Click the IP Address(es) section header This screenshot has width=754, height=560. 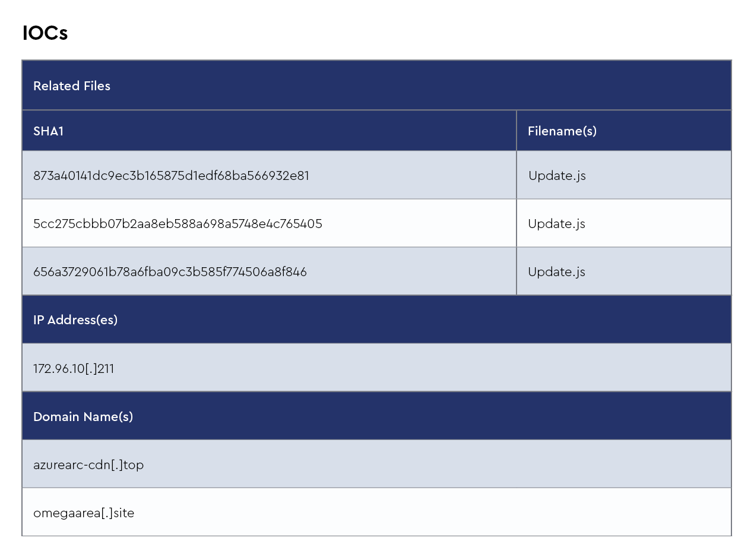click(x=75, y=320)
